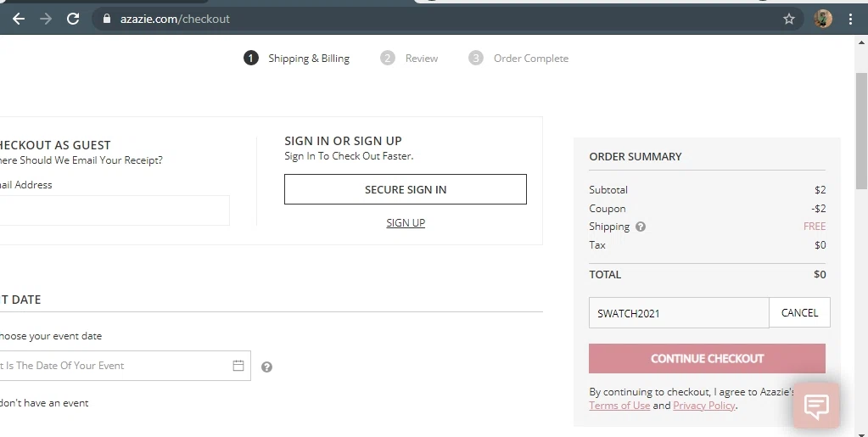
Task: Open the live chat bubble
Action: [815, 406]
